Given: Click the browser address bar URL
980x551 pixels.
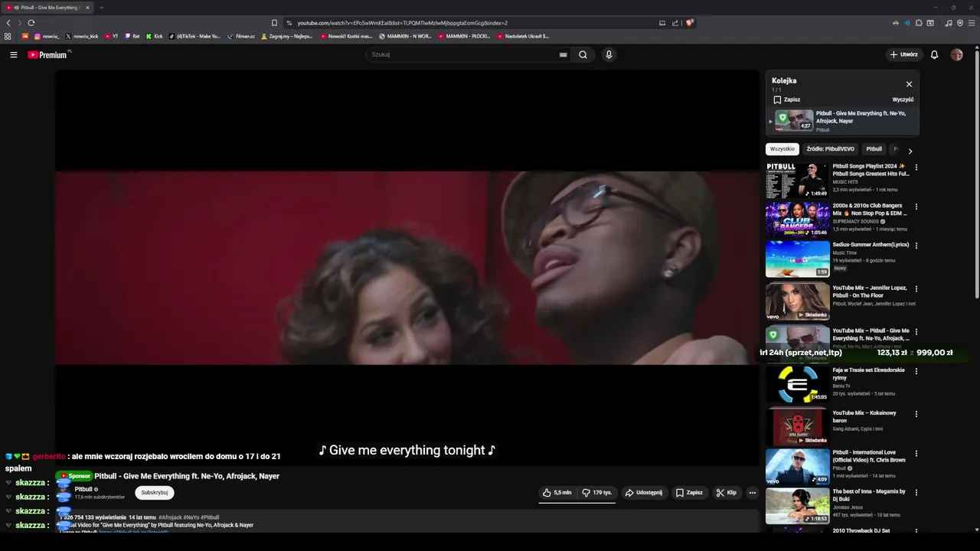Looking at the screenshot, I should (402, 23).
